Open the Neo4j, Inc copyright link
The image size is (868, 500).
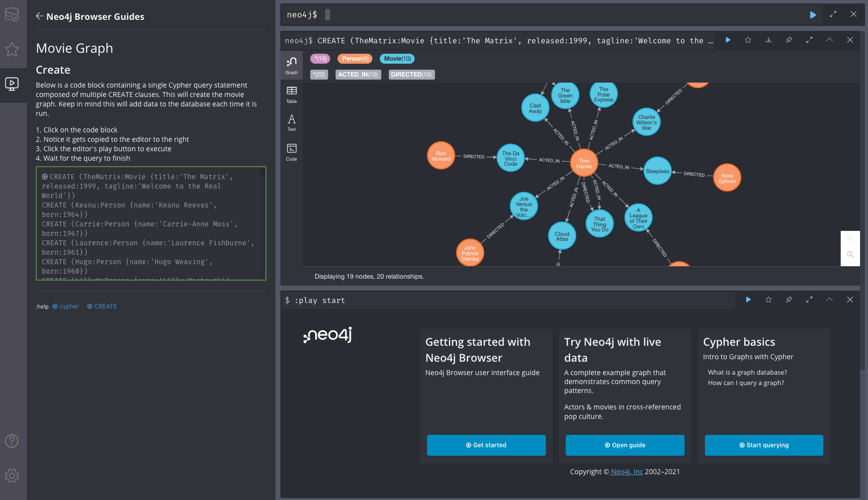(x=626, y=472)
